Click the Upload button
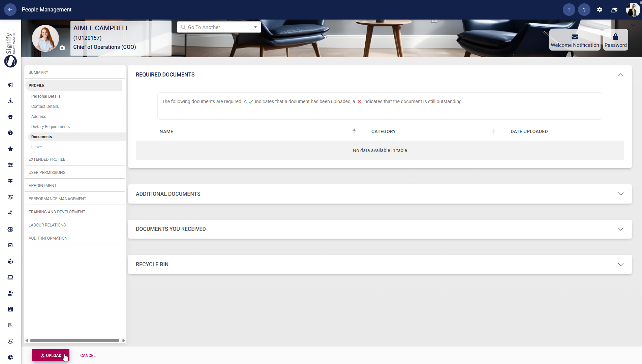The height and width of the screenshot is (364, 642). (x=51, y=355)
